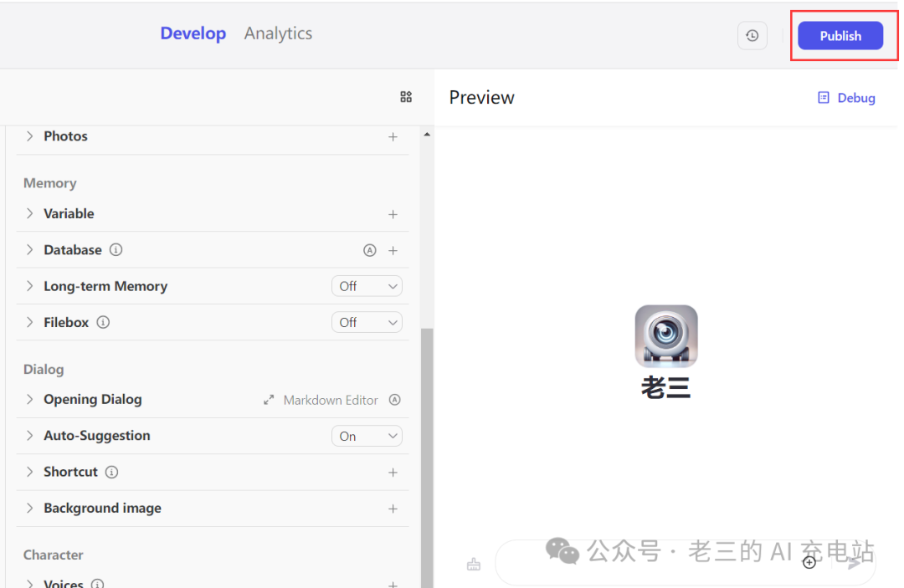Expand the Database section chevron

pos(29,249)
